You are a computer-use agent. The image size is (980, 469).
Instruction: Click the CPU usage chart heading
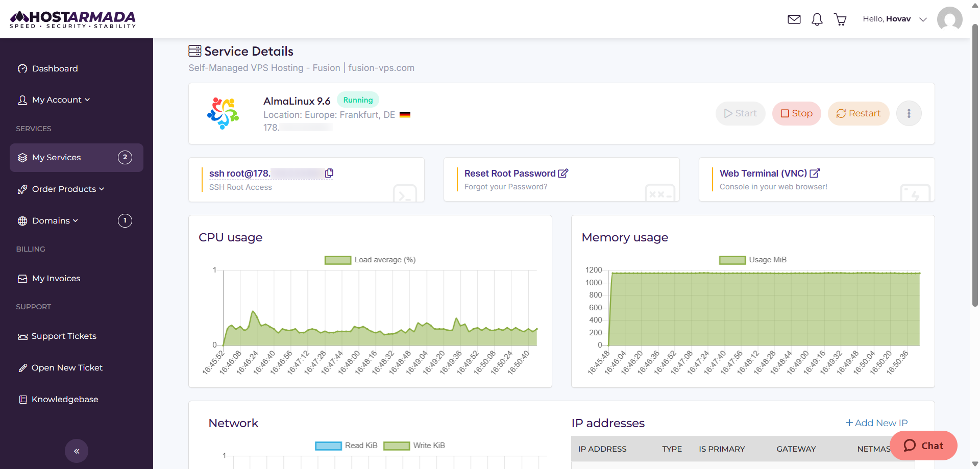click(x=231, y=237)
